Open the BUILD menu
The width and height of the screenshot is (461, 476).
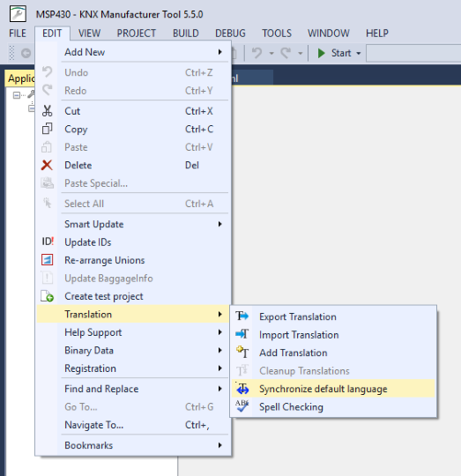(x=186, y=33)
